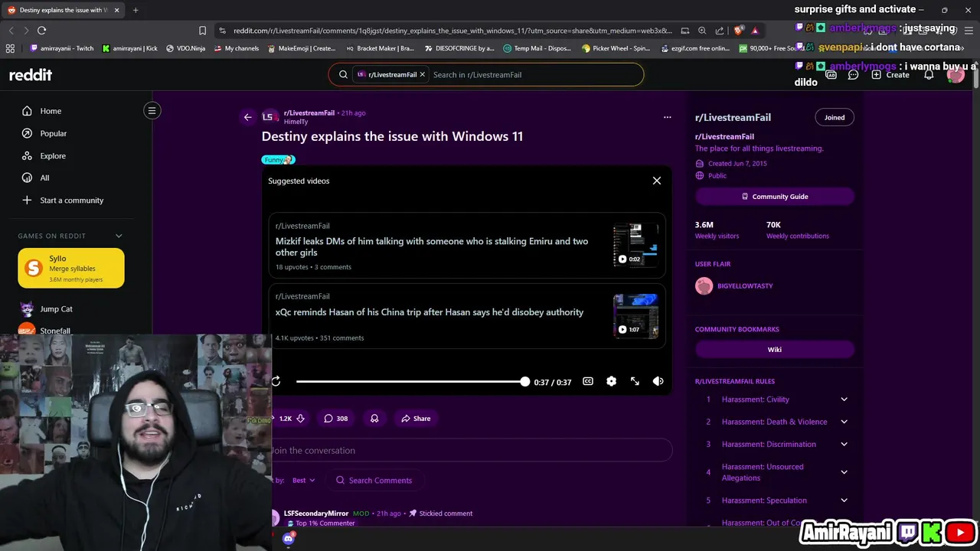The width and height of the screenshot is (980, 551).
Task: Click the Funny post flair
Action: 278,160
